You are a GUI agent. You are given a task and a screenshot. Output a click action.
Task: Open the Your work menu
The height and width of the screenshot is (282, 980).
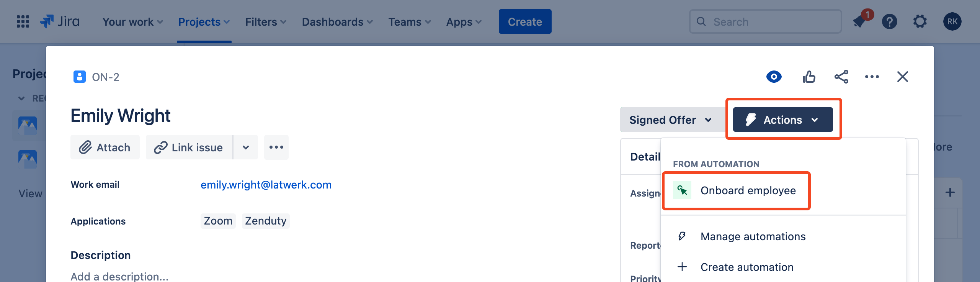(132, 22)
